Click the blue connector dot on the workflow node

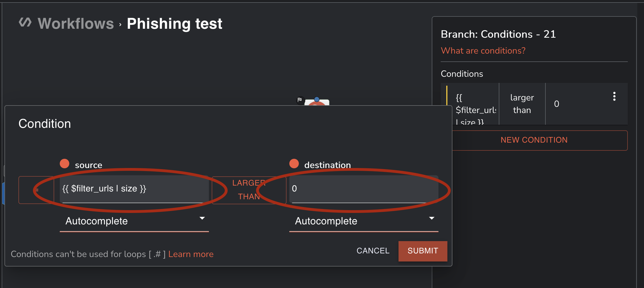[317, 99]
